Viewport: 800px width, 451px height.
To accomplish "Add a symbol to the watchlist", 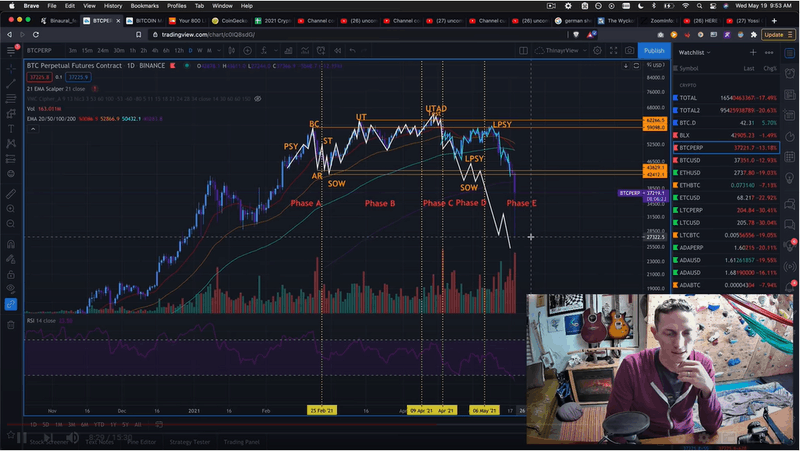I will [x=753, y=53].
